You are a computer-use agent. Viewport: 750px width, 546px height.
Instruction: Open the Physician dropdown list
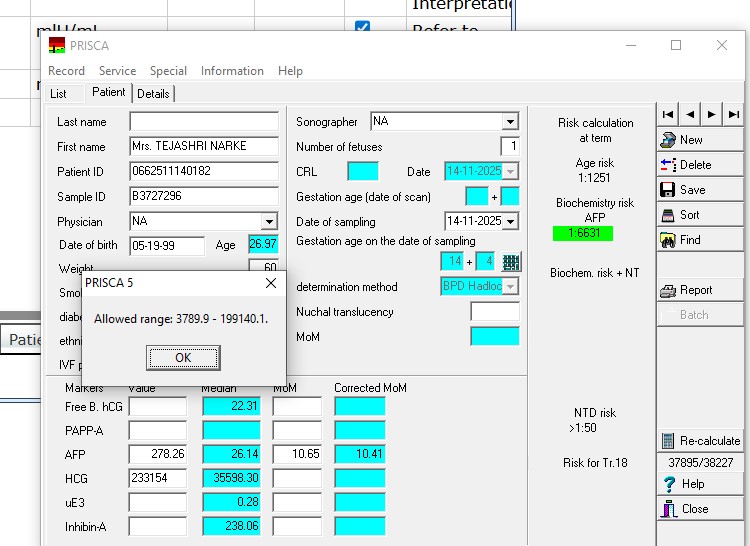click(269, 221)
